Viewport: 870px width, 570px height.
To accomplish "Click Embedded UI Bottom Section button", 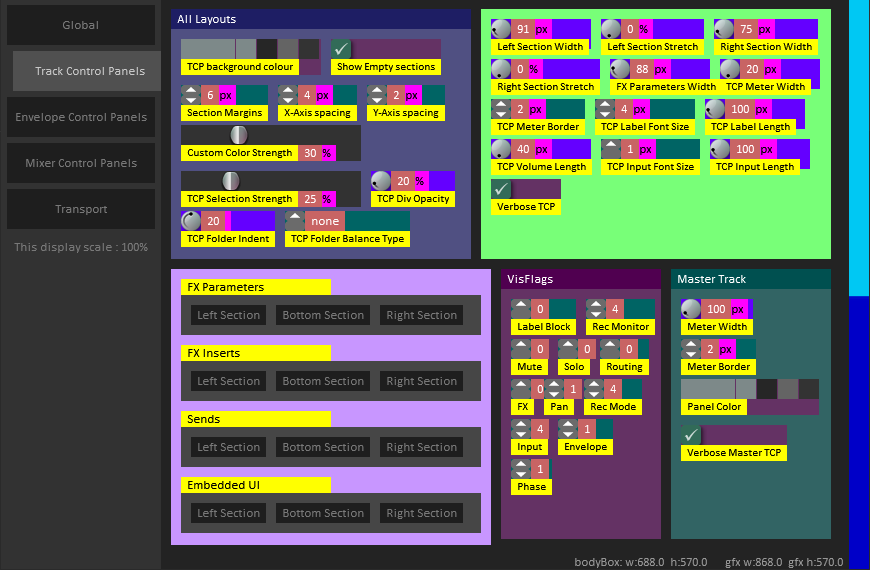I will pyautogui.click(x=323, y=513).
